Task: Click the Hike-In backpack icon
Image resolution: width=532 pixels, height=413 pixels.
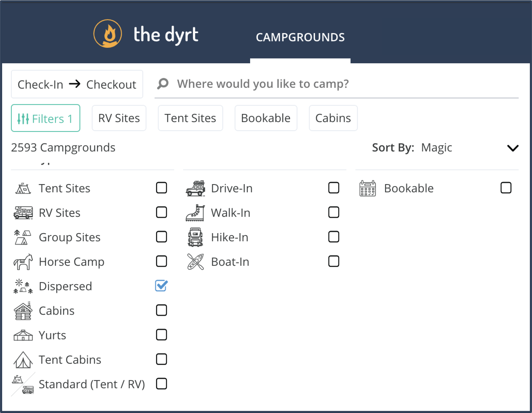Action: click(x=195, y=237)
